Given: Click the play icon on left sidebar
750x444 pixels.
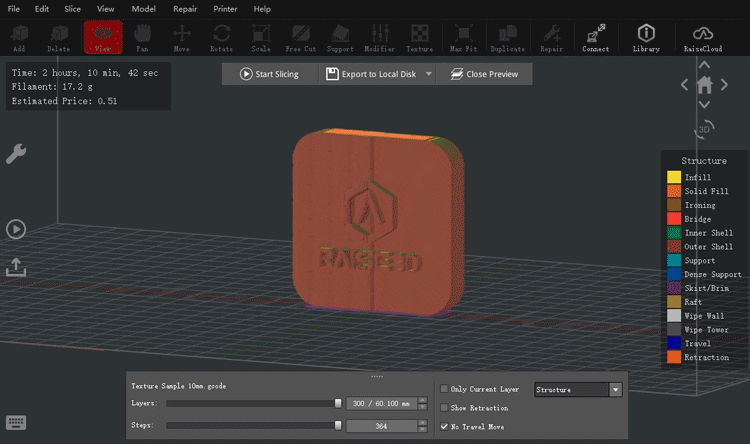Looking at the screenshot, I should click(16, 229).
